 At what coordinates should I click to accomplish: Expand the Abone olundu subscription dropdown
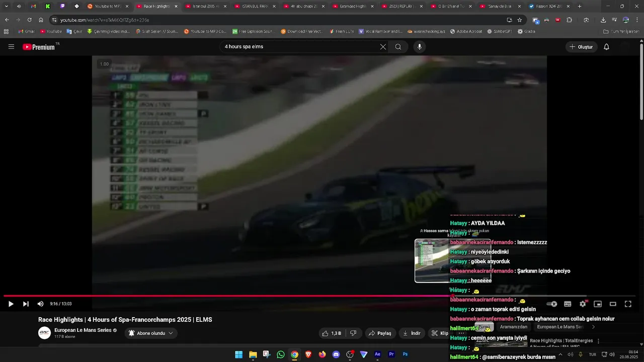(150, 333)
